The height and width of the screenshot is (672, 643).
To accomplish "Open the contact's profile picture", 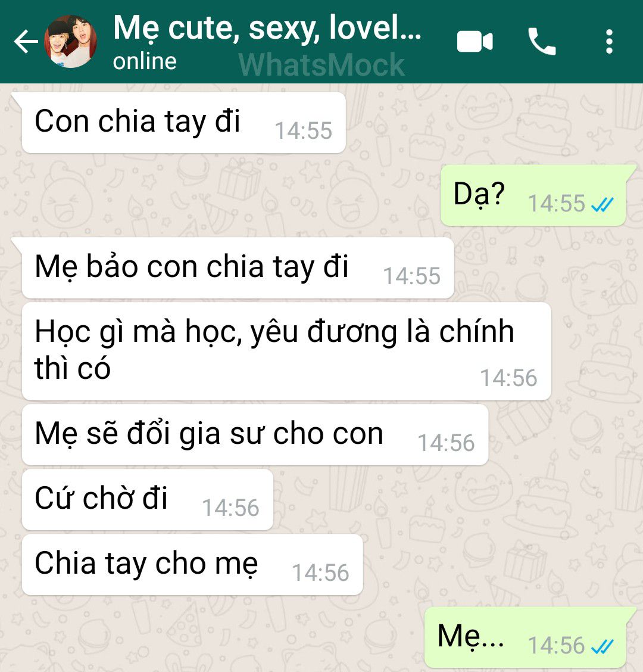I will click(x=71, y=42).
